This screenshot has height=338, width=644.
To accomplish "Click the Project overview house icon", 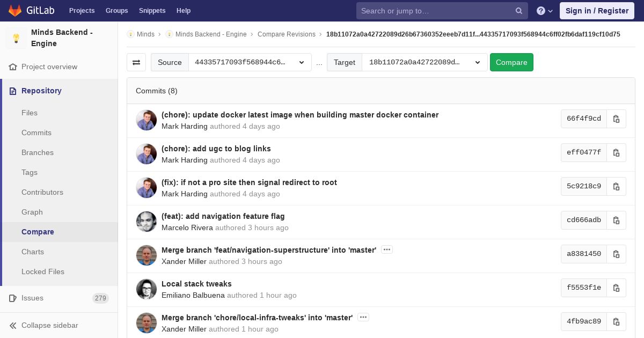I will click(x=13, y=67).
